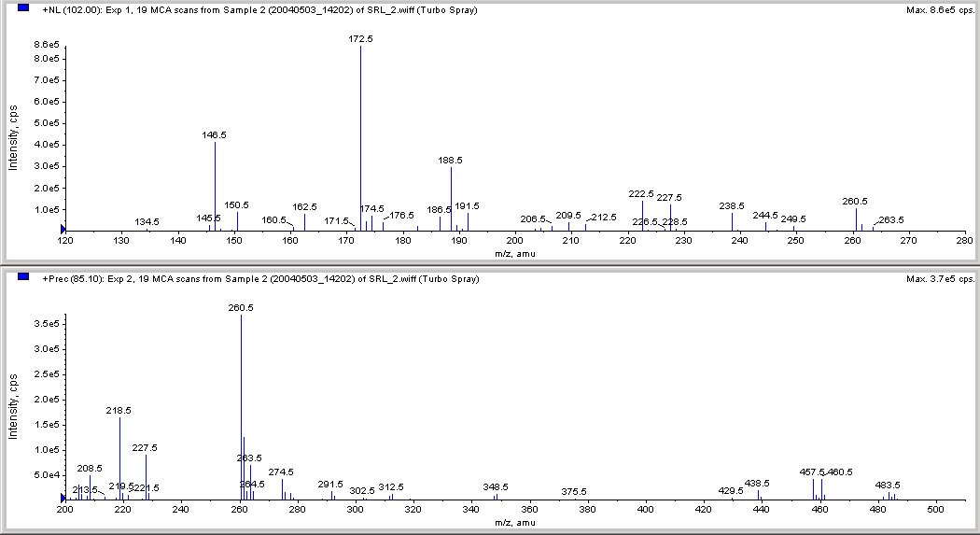Click the +Prec (85.10) spectrum title text
Viewport: 980px width, 535px height.
pyautogui.click(x=260, y=279)
